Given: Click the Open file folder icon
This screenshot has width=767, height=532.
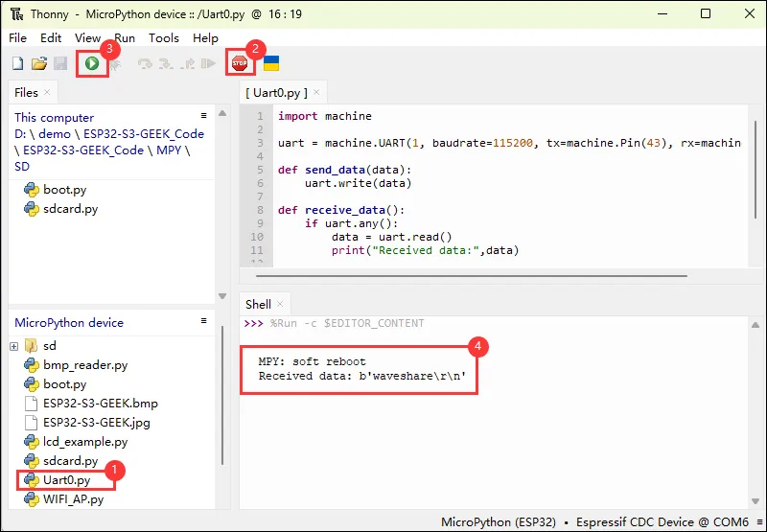Looking at the screenshot, I should click(x=39, y=64).
